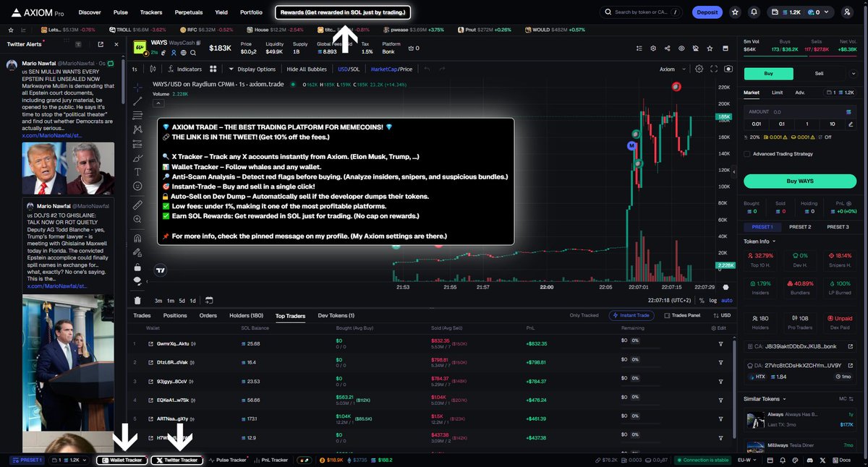Click the AMOUNT input field
The height and width of the screenshot is (467, 868).
(x=800, y=112)
